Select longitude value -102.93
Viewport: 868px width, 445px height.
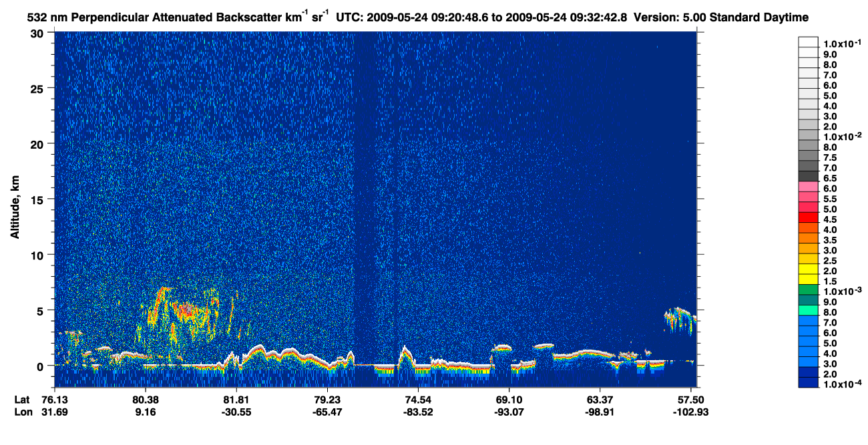point(690,412)
